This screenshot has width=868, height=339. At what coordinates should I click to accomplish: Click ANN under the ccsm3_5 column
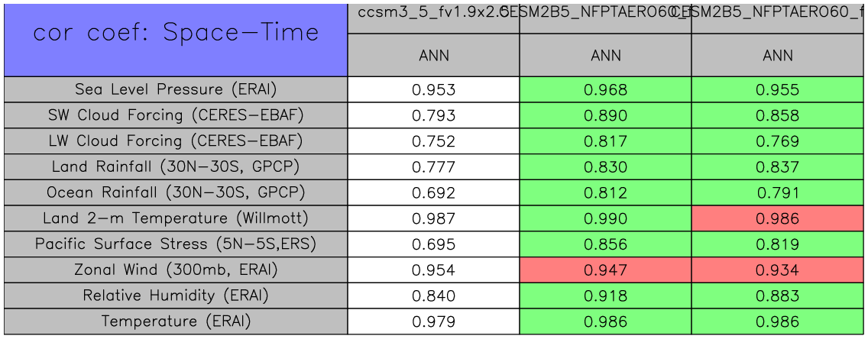(x=433, y=55)
